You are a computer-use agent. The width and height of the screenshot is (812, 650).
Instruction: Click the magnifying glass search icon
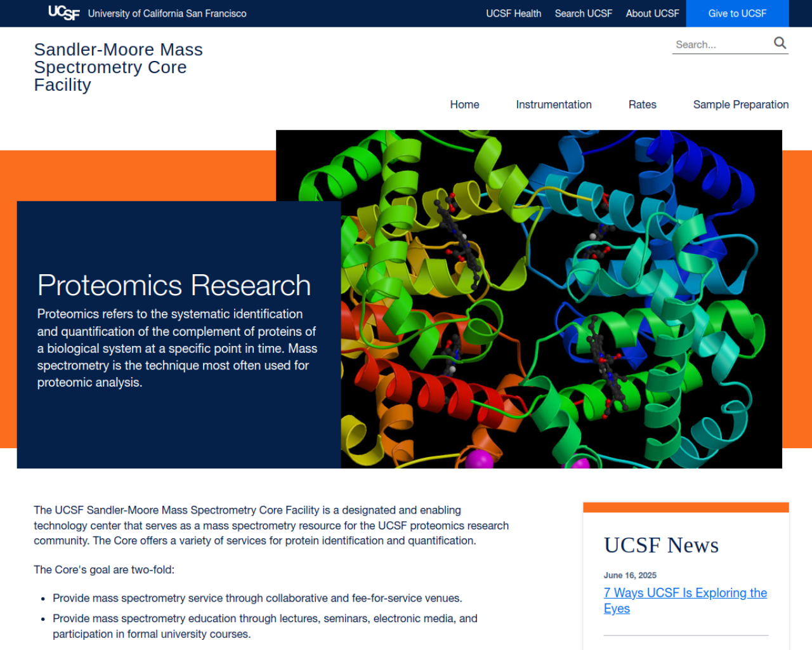click(x=780, y=43)
